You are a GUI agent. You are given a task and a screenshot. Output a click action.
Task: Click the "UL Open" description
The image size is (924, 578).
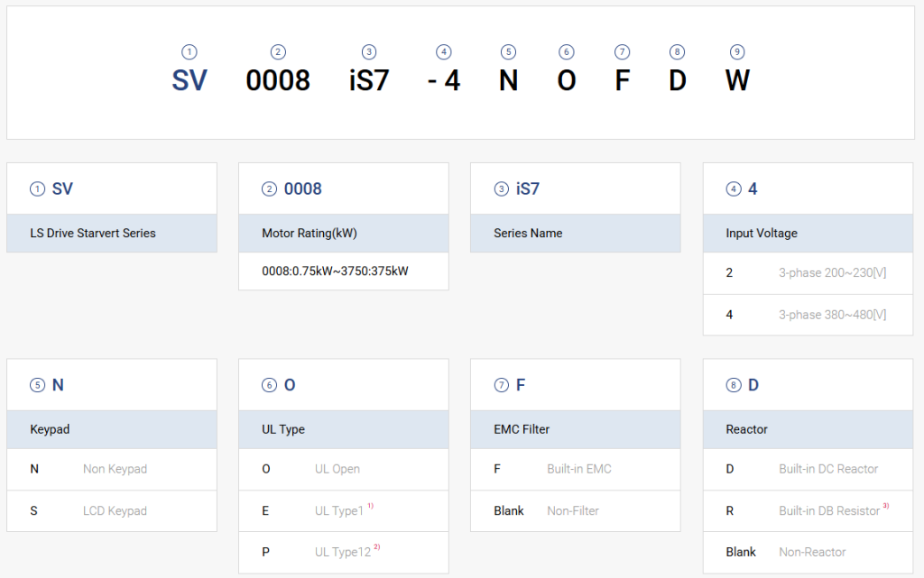[337, 469]
